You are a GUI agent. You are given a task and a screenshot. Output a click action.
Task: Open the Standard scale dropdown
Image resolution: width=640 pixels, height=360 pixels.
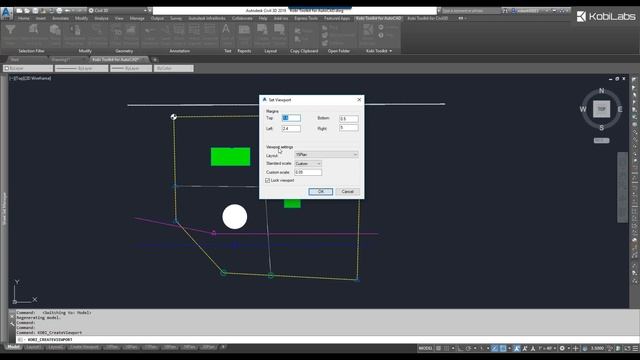pos(308,164)
